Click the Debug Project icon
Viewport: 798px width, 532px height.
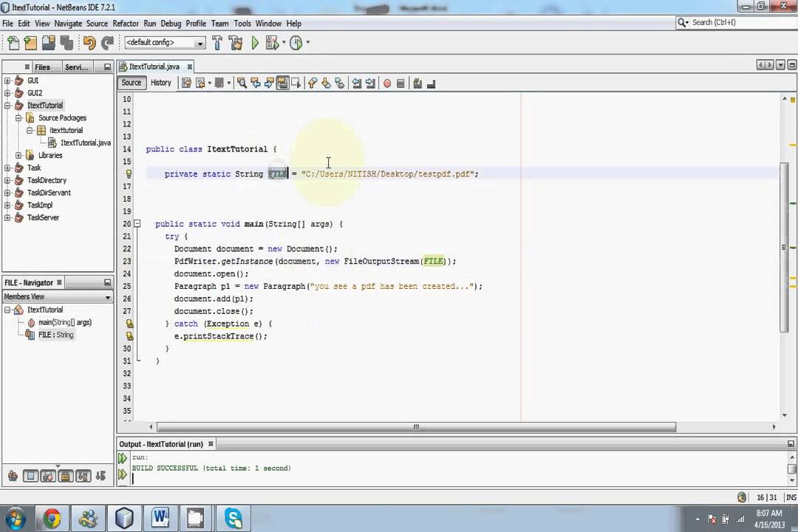tap(272, 44)
